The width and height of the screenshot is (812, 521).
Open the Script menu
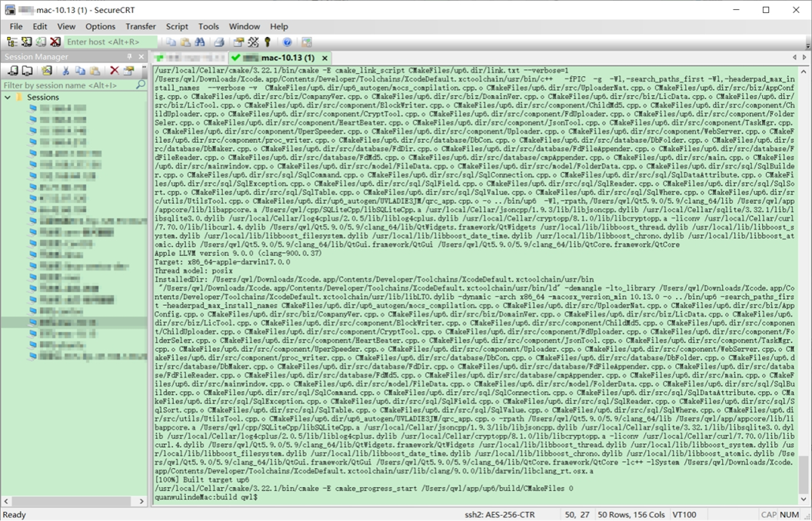pos(177,26)
